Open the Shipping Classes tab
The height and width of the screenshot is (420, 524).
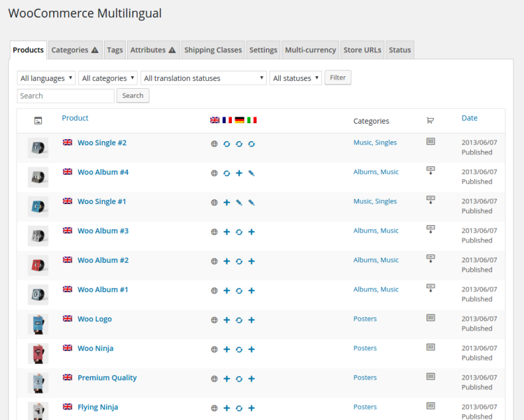click(x=213, y=50)
